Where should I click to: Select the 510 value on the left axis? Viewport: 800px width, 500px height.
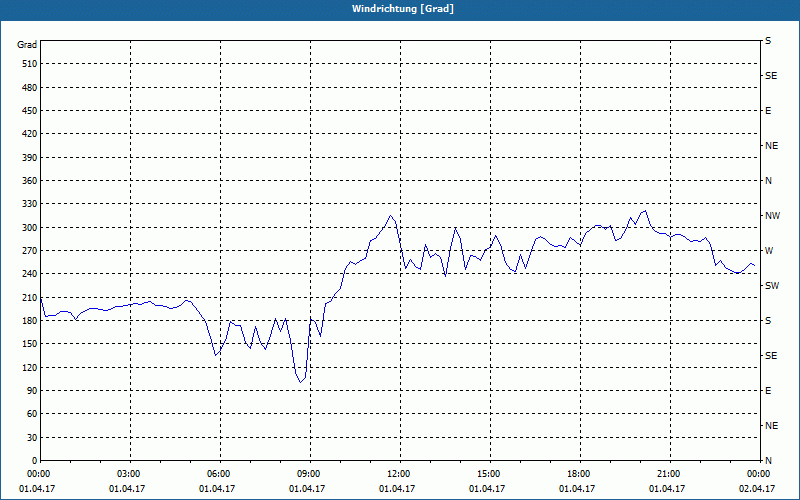coord(30,64)
